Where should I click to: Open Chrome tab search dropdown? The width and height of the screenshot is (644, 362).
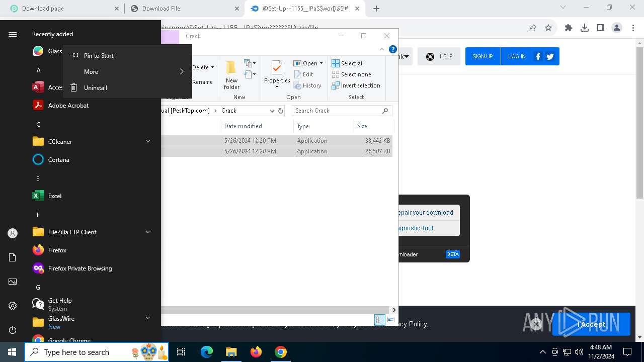(563, 7)
